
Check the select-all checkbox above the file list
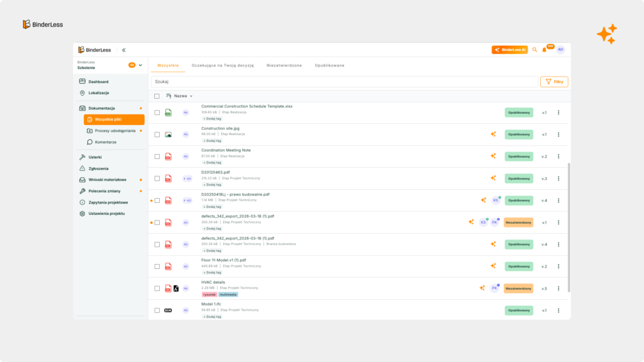[x=157, y=96]
